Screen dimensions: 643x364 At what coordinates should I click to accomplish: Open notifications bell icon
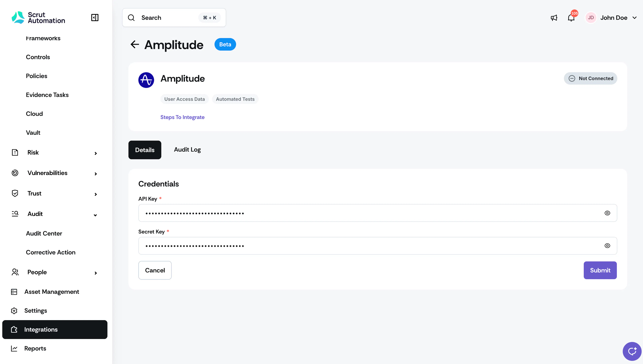click(x=571, y=18)
